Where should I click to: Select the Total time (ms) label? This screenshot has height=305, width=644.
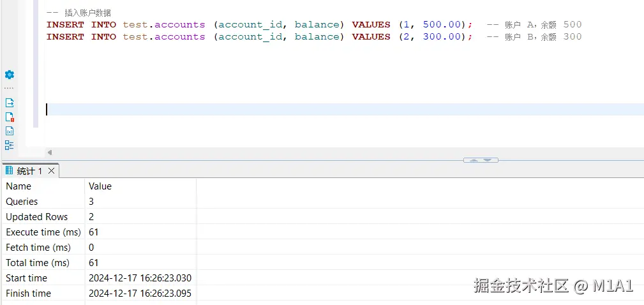click(x=38, y=263)
